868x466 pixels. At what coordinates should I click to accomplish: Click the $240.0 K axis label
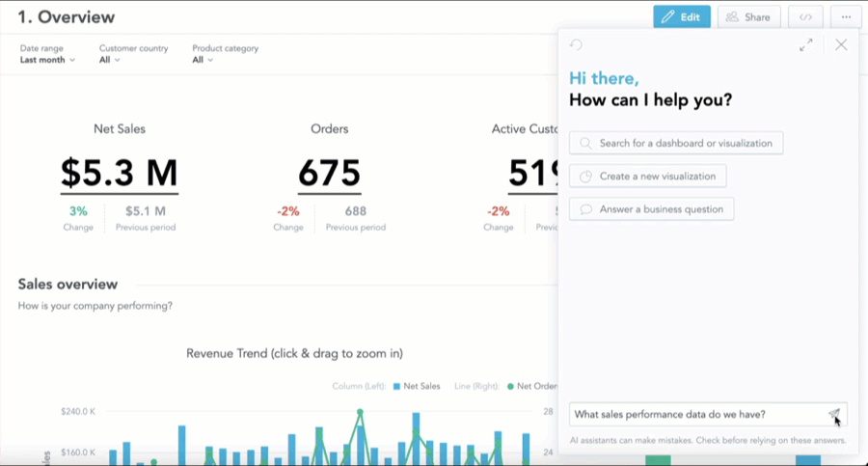click(78, 412)
